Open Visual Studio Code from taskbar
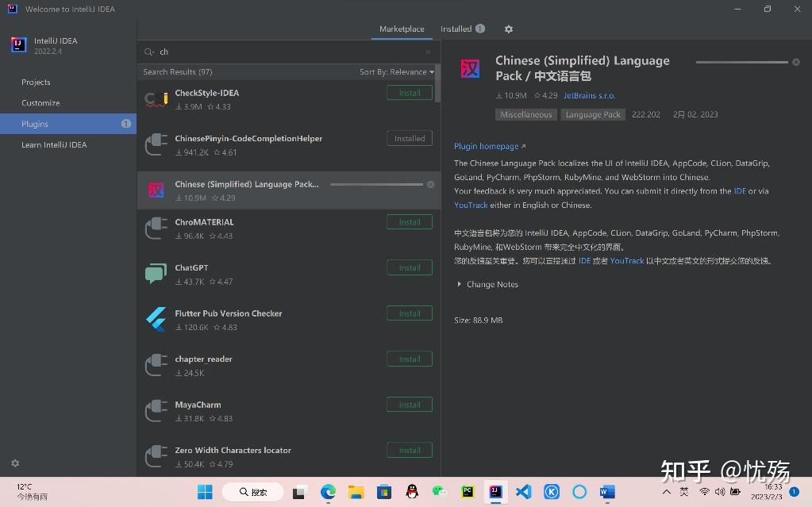Image resolution: width=812 pixels, height=507 pixels. pos(524,491)
